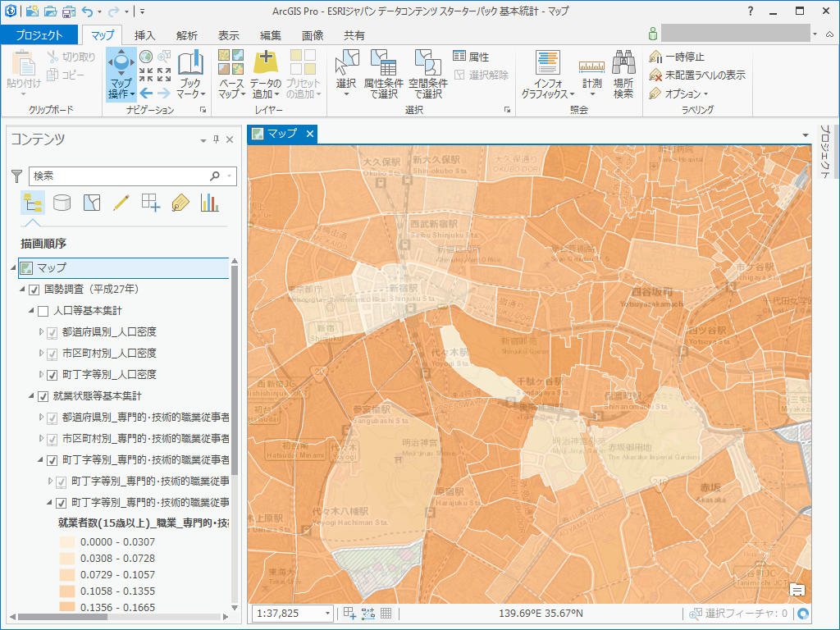Expand 町丁字等別_人口密度 layer legend
Image resolution: width=840 pixels, height=630 pixels.
pyautogui.click(x=41, y=374)
